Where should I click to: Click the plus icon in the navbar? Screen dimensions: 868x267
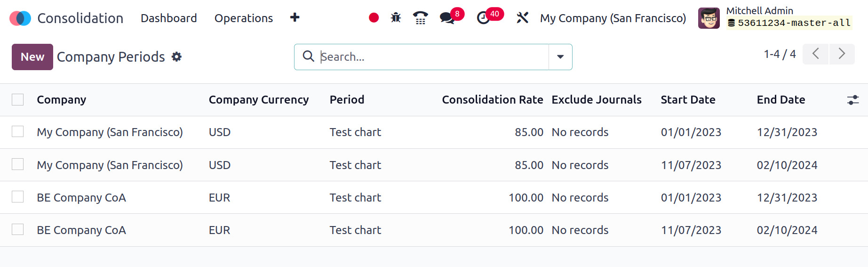295,18
